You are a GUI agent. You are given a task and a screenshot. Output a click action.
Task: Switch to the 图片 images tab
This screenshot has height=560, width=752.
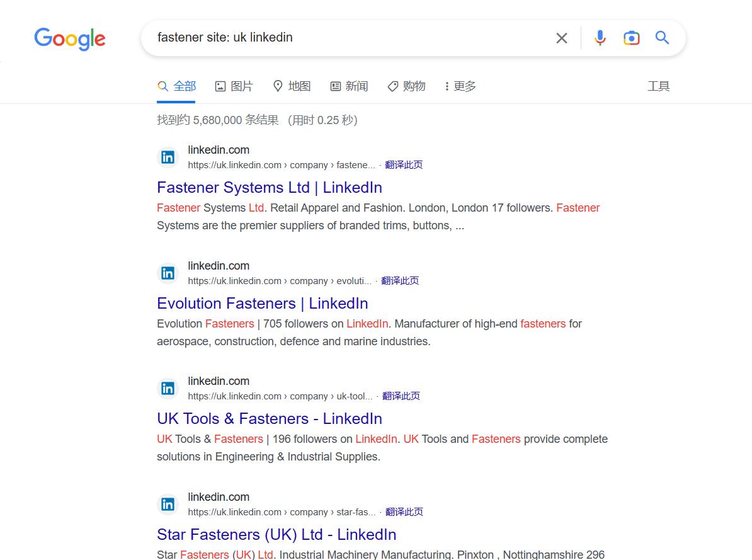pyautogui.click(x=234, y=86)
